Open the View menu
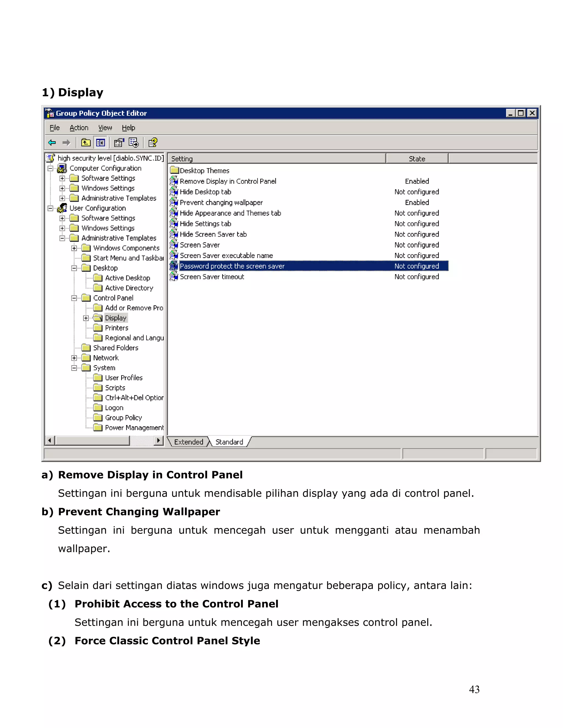563x728 pixels. click(105, 128)
